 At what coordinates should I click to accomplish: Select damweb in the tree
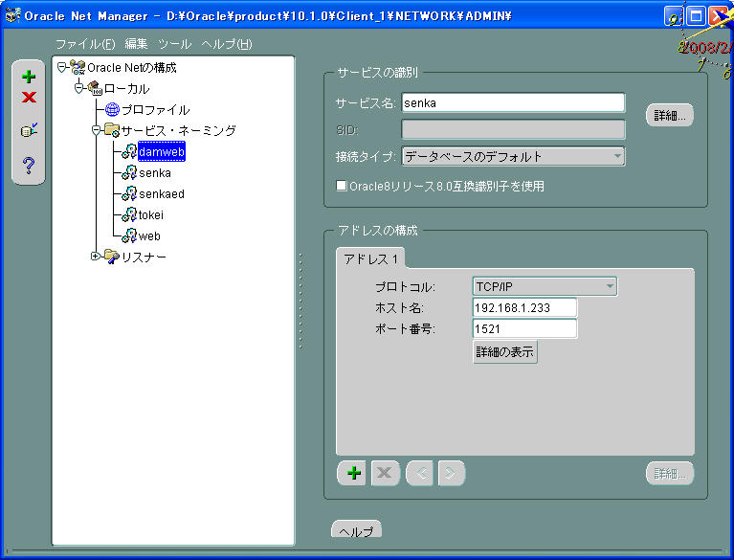coord(162,151)
